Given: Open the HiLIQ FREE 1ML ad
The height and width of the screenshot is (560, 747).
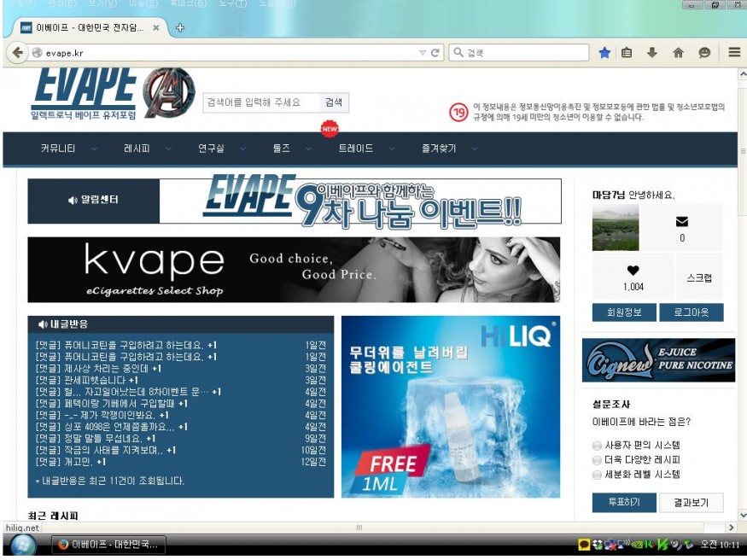Looking at the screenshot, I should (451, 406).
